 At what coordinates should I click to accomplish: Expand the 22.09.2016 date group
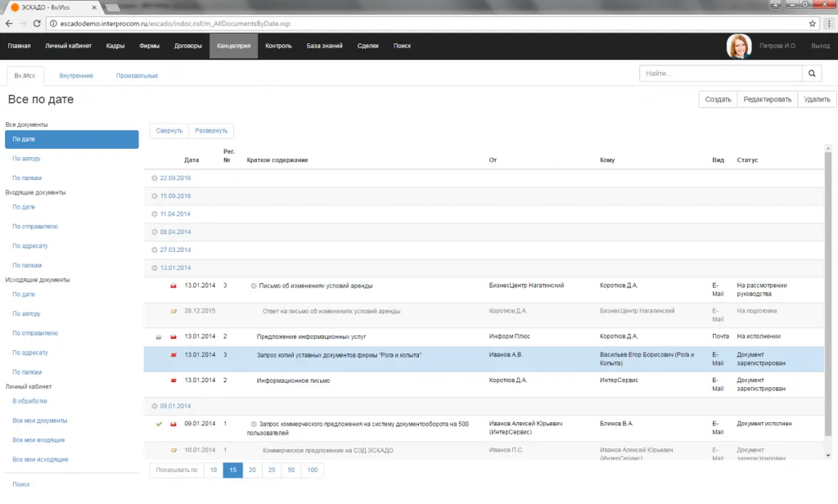coord(155,178)
